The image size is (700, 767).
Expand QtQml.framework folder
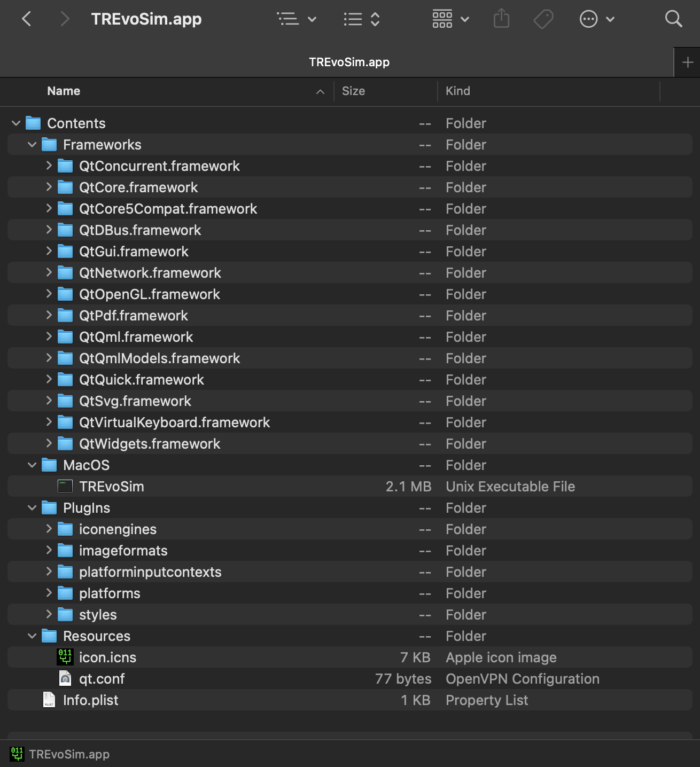pyautogui.click(x=49, y=336)
